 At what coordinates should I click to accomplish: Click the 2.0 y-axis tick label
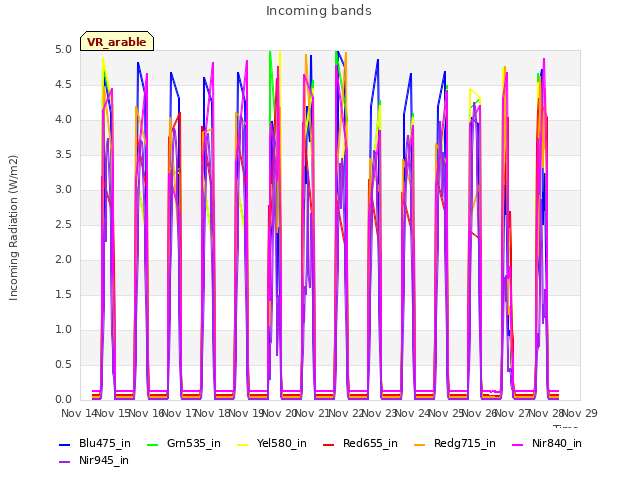click(63, 260)
